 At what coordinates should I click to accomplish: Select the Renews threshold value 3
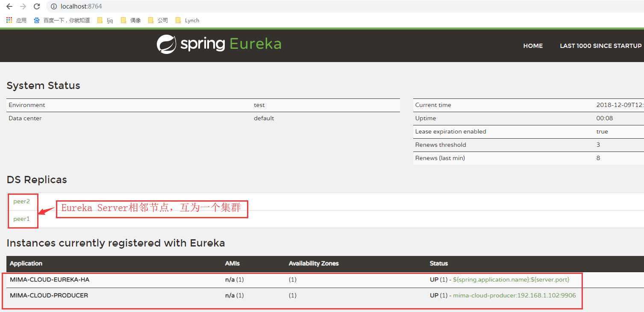tap(598, 145)
